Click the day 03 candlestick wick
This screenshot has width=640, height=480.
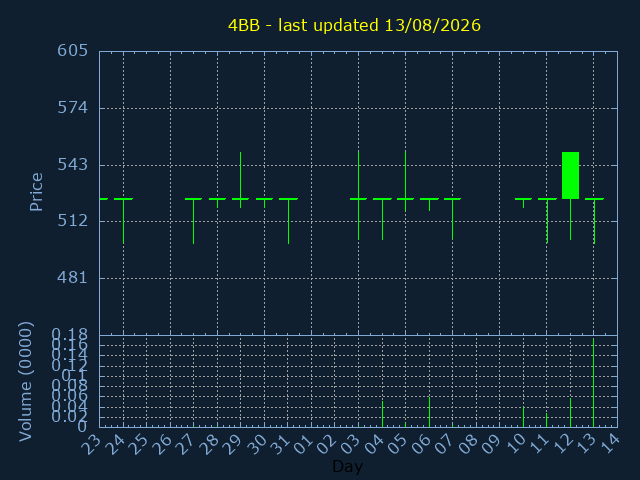click(x=358, y=195)
